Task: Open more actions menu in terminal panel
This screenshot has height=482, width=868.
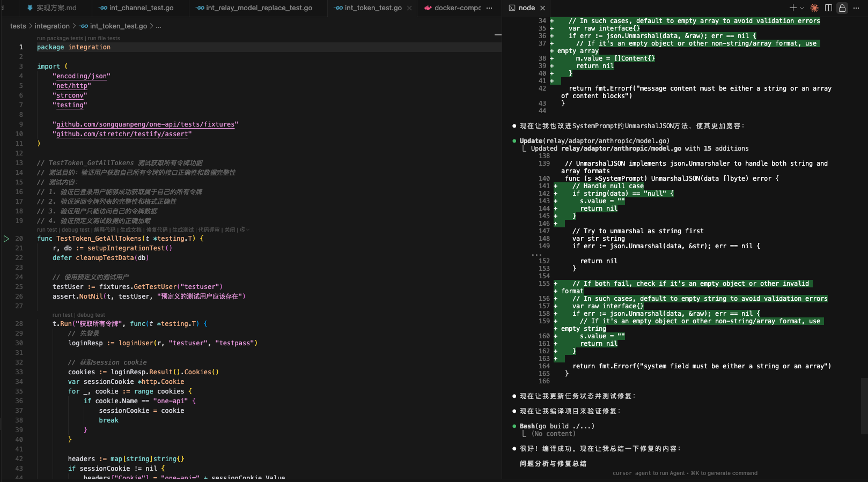Action: [x=856, y=8]
